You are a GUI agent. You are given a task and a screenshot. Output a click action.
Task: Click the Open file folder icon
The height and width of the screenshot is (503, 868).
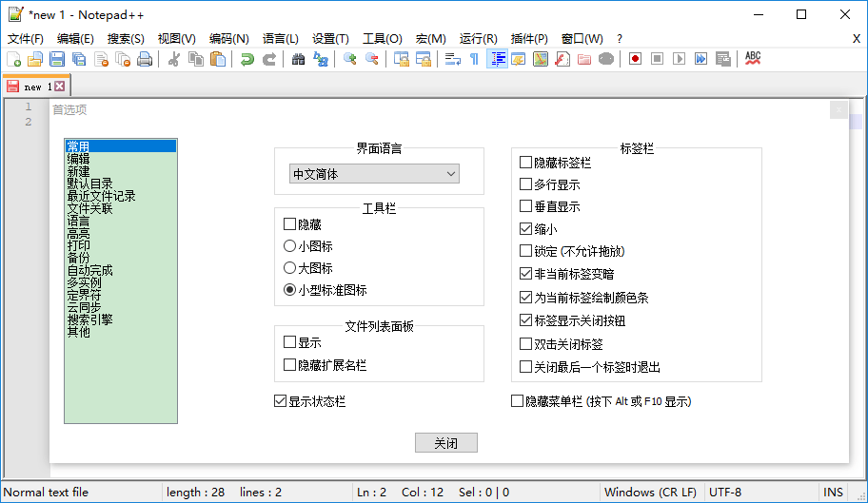pyautogui.click(x=35, y=59)
